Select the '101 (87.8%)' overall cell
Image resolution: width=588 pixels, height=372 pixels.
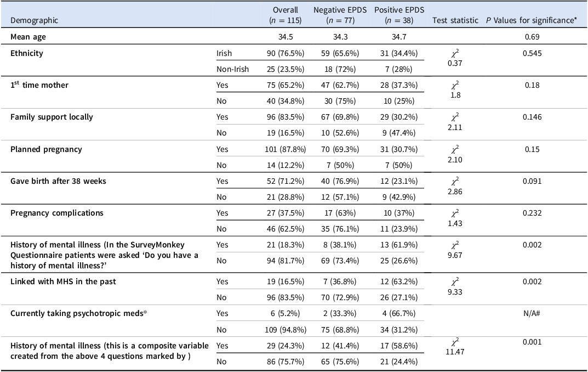[x=286, y=149]
